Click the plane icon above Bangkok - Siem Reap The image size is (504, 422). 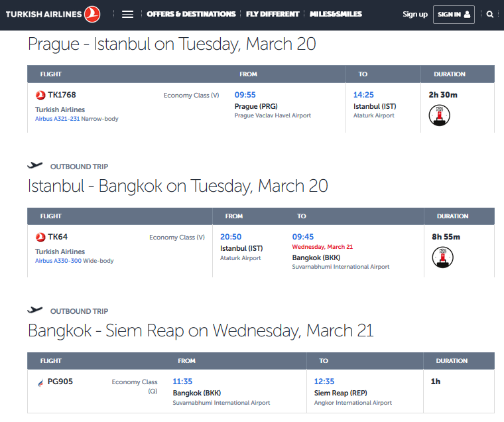click(x=35, y=310)
